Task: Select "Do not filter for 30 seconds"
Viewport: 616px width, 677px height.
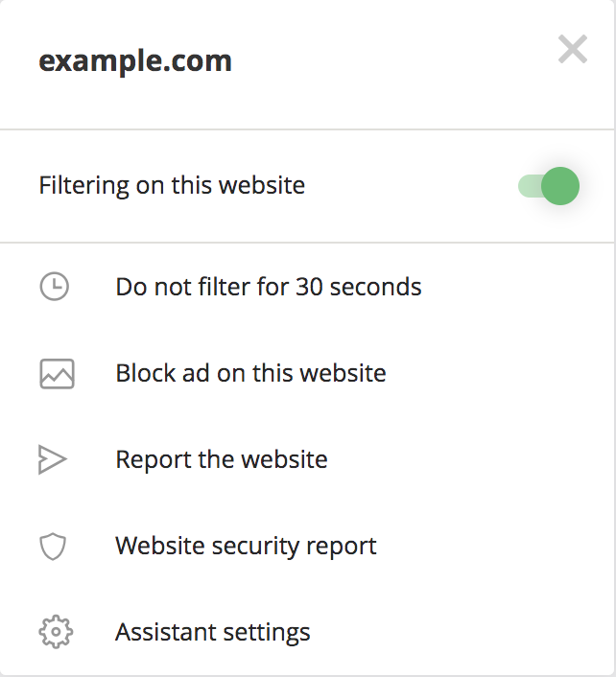Action: coord(268,287)
